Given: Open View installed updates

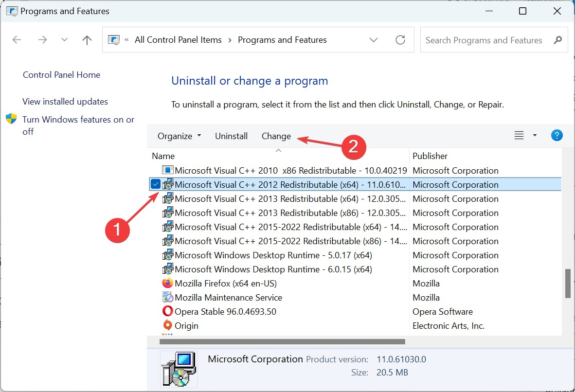Looking at the screenshot, I should [65, 102].
